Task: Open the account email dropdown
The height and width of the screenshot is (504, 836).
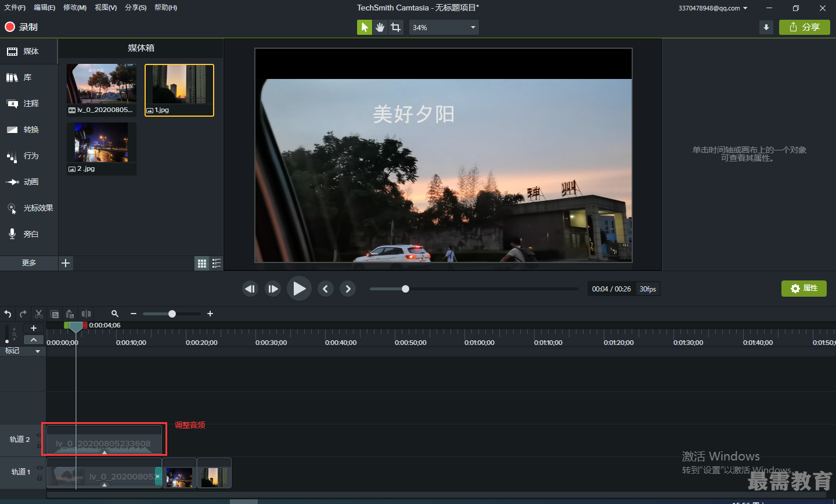Action: point(713,8)
